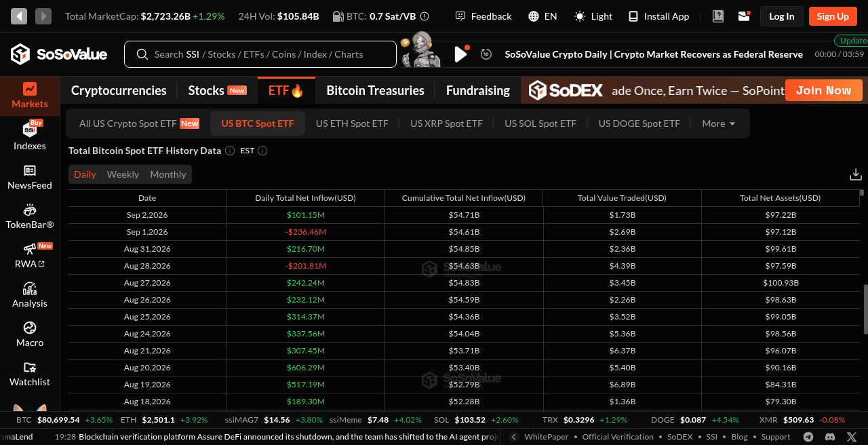This screenshot has width=868, height=445.
Task: Click the Sign Up button
Action: 833,16
